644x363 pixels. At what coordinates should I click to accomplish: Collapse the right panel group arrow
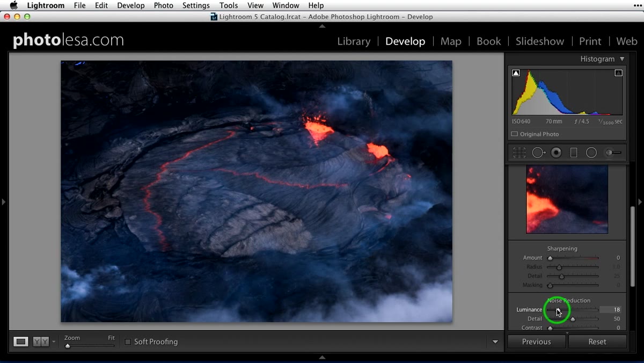pyautogui.click(x=640, y=202)
